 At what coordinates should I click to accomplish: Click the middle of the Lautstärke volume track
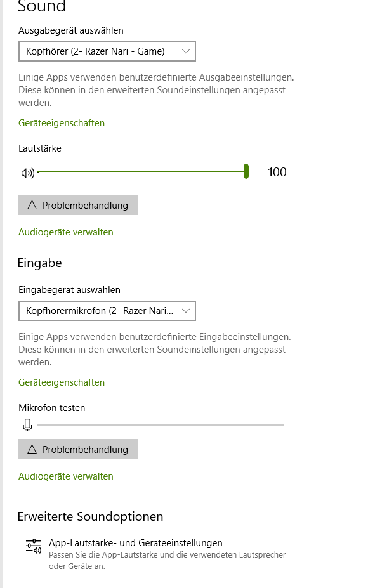click(x=141, y=171)
